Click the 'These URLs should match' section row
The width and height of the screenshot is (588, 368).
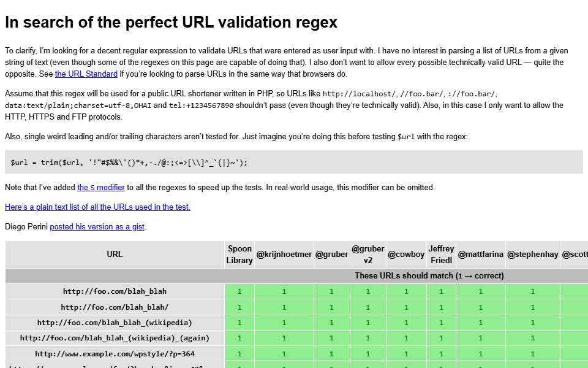click(296, 276)
